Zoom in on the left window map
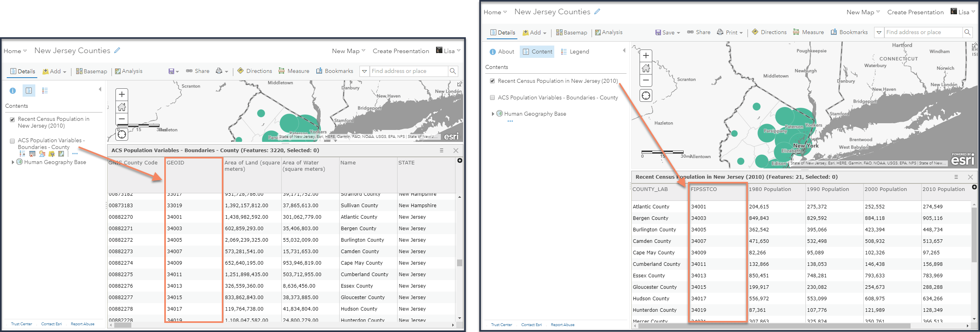Image resolution: width=980 pixels, height=332 pixels. point(122,94)
